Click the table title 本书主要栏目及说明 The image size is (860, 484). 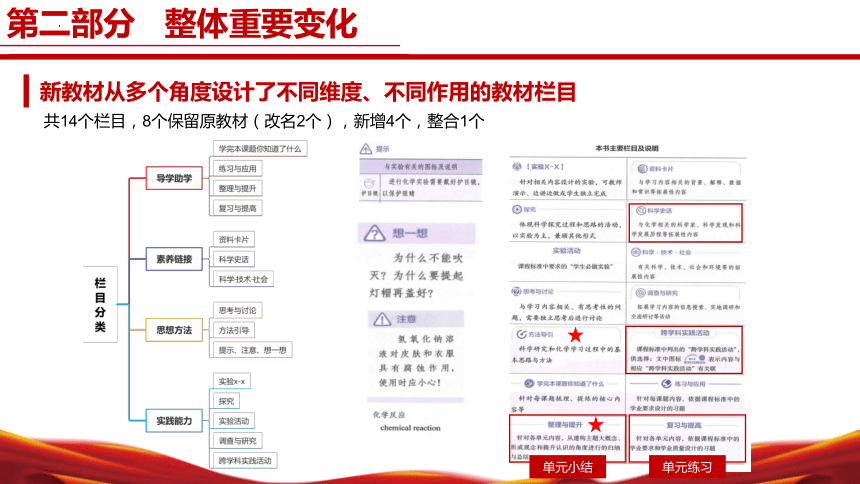627,148
